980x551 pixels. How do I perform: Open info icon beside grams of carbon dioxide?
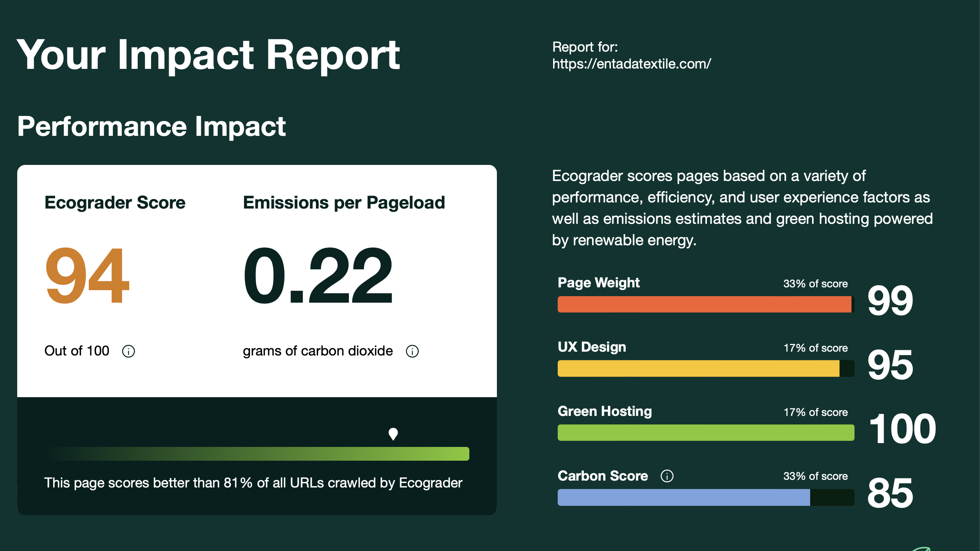[x=412, y=351]
